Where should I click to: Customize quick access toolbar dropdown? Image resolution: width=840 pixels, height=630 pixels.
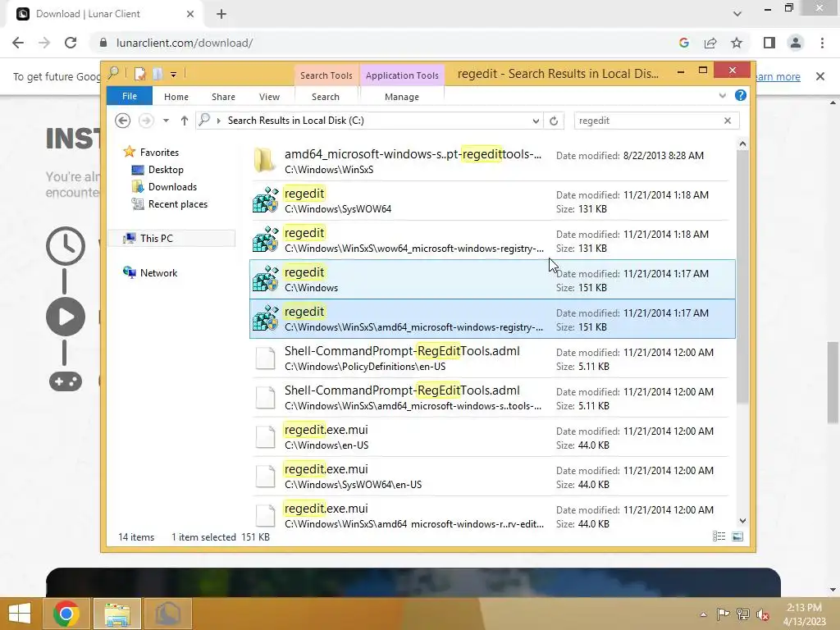(x=174, y=75)
